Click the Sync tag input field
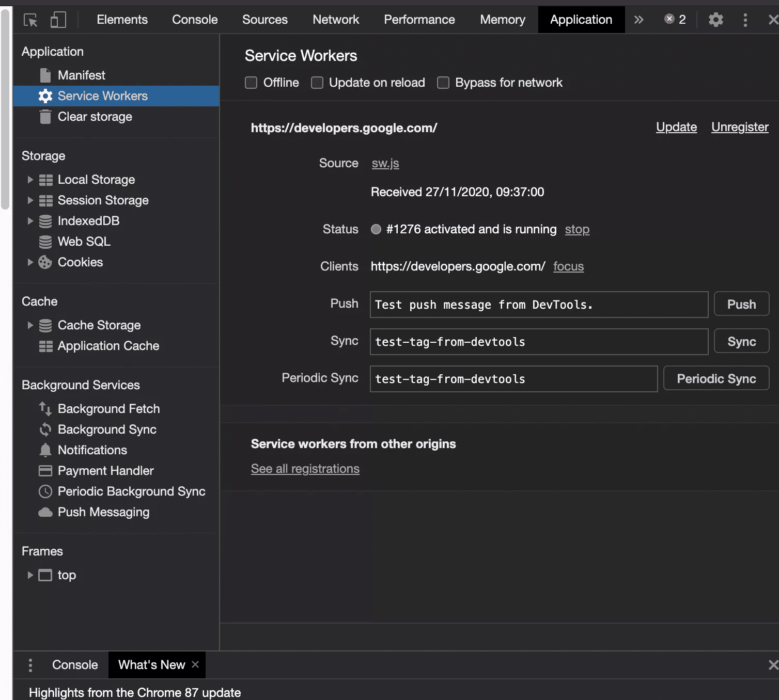 (x=539, y=342)
